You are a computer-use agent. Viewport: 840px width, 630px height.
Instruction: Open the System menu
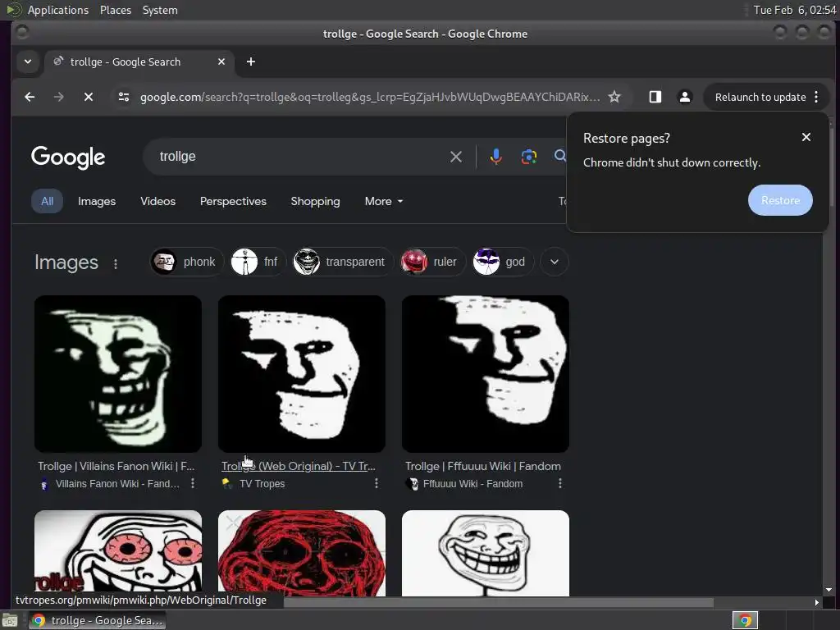pos(160,10)
